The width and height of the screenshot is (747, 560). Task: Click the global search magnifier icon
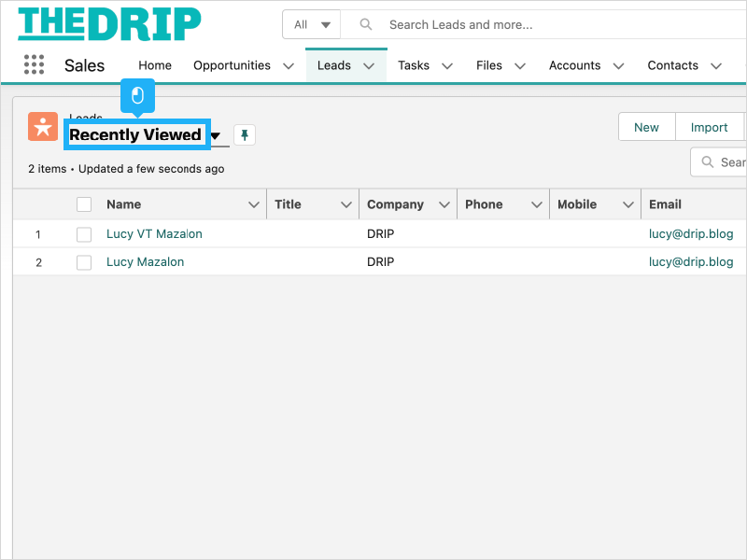click(x=365, y=24)
